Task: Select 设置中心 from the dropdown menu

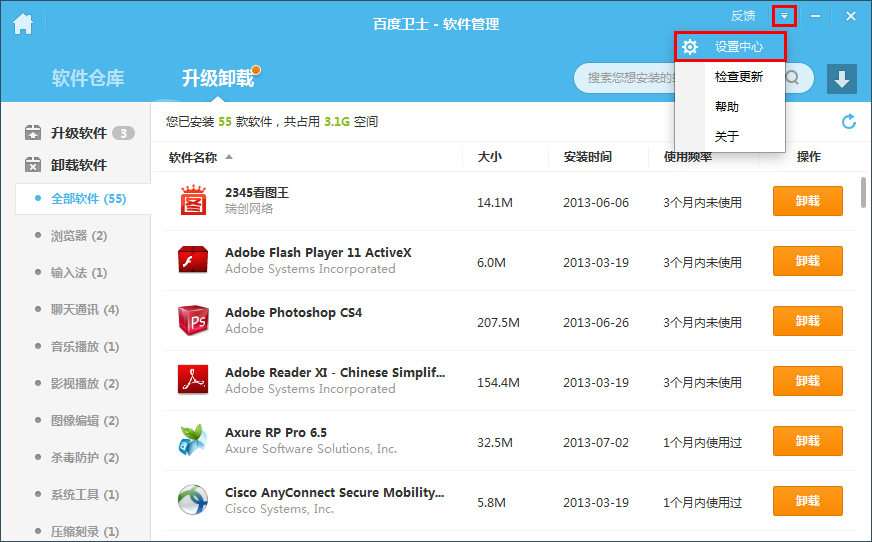Action: 730,47
